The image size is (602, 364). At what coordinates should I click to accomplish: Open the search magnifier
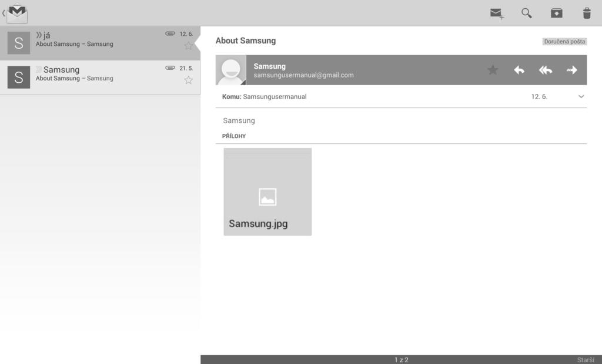[526, 13]
